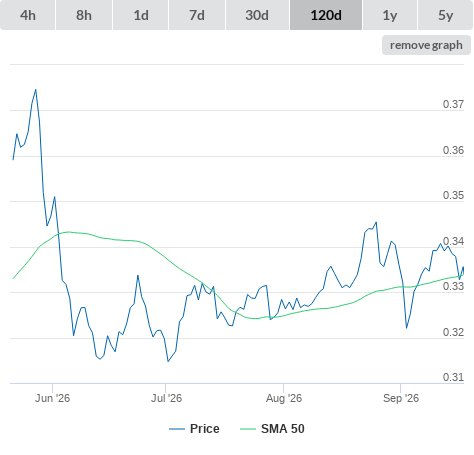Screen dimensions: 474x455
Task: Select the 4h time range tab
Action: [x=28, y=15]
